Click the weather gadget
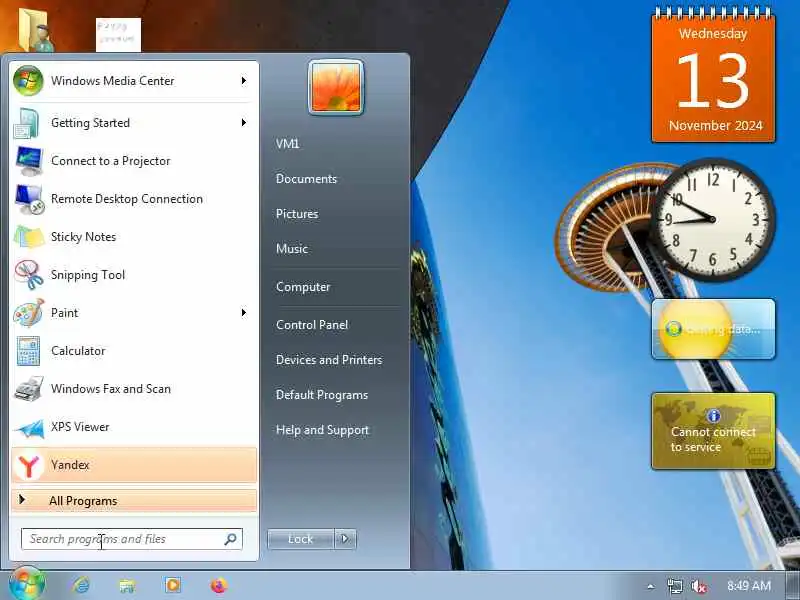Screen dimensions: 800x600 (713, 329)
